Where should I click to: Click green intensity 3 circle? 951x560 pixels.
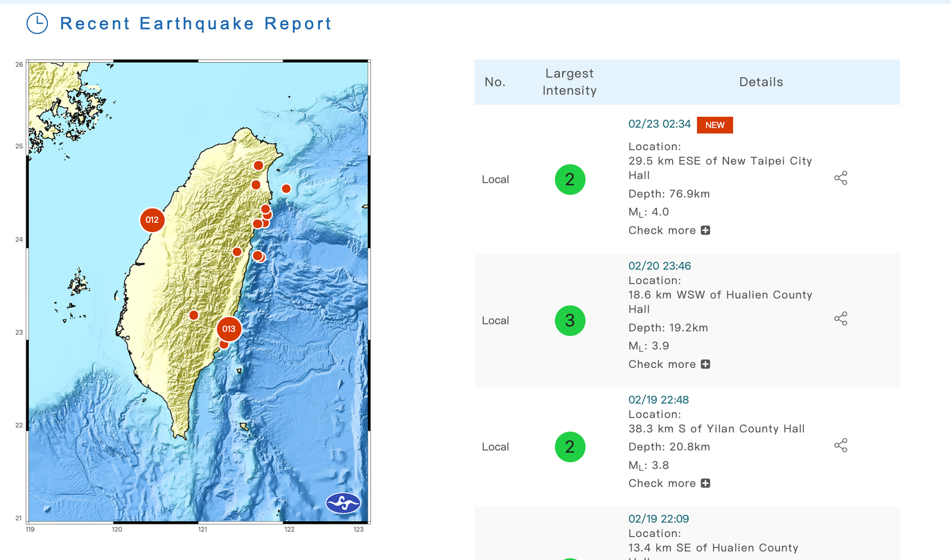570,320
